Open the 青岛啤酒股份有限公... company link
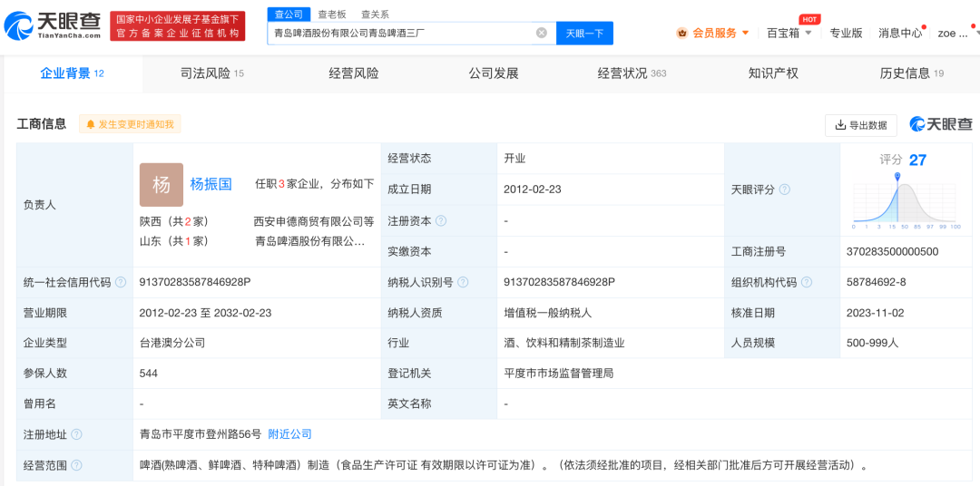Image resolution: width=980 pixels, height=486 pixels. tap(310, 240)
